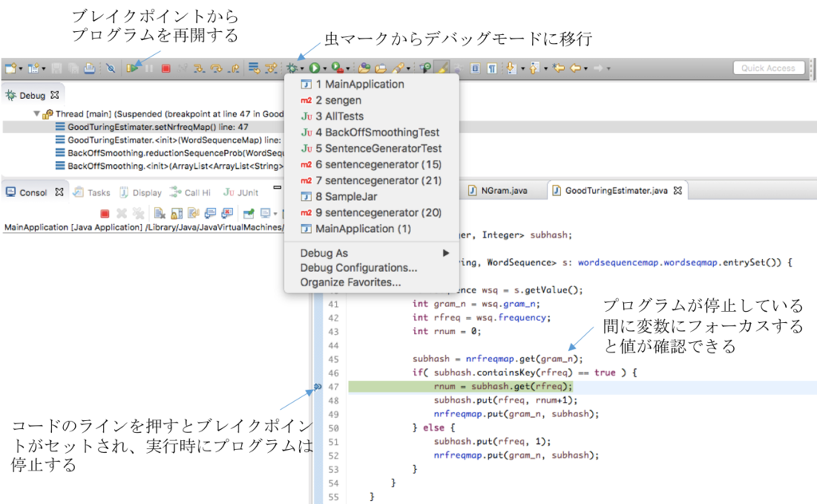Screen dimensions: 817x504
Task: Switch to the Call Hierarchy tab
Action: click(x=190, y=193)
